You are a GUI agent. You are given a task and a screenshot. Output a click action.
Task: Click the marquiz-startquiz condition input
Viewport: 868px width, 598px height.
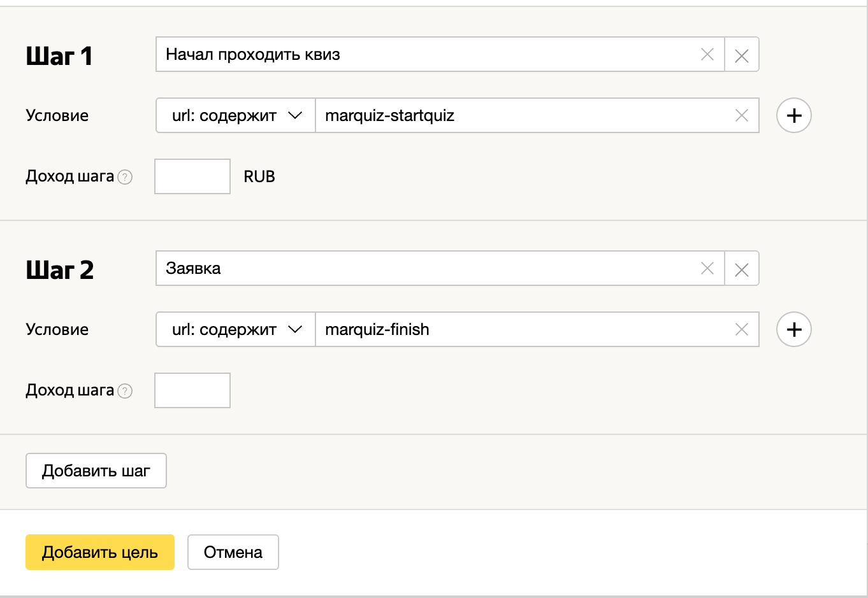(x=523, y=116)
